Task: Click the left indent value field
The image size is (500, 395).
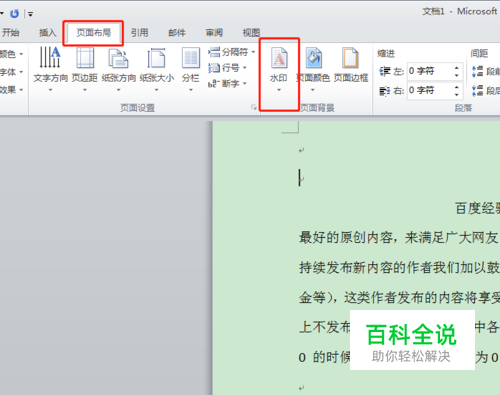Action: pyautogui.click(x=429, y=71)
